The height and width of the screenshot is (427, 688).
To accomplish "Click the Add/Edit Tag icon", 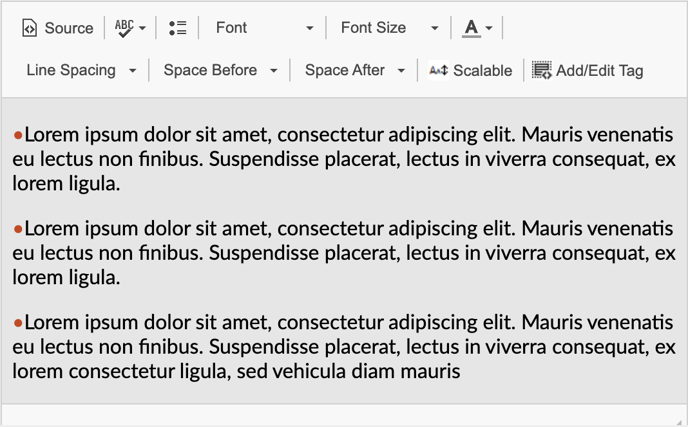I will [x=542, y=70].
